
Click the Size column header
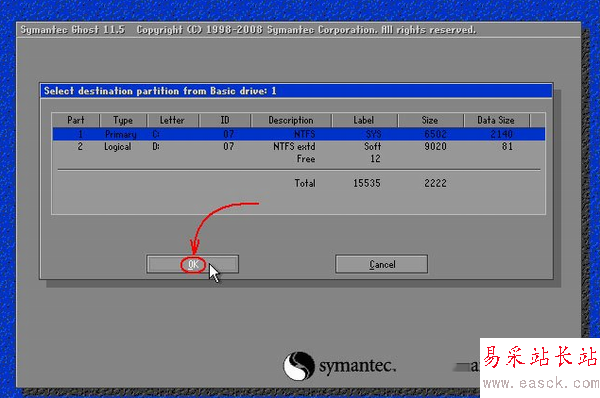(x=430, y=120)
